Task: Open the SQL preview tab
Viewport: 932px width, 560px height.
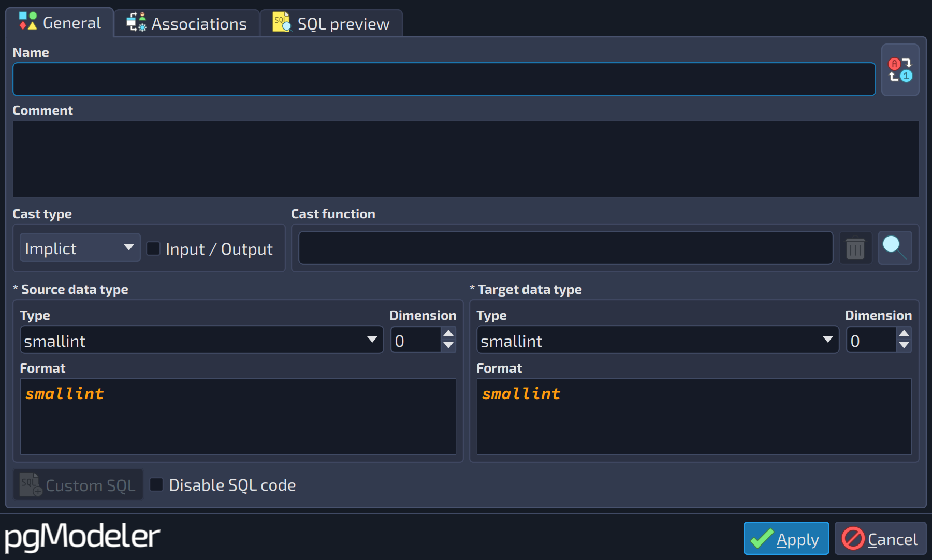Action: tap(331, 24)
